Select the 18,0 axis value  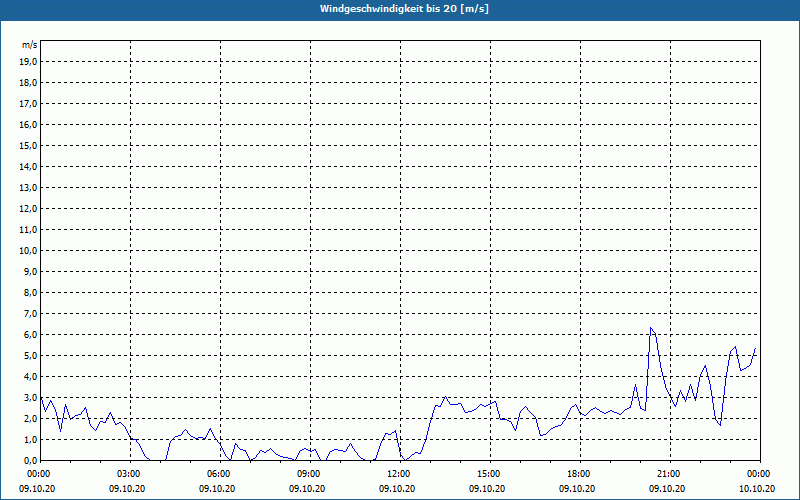click(28, 83)
